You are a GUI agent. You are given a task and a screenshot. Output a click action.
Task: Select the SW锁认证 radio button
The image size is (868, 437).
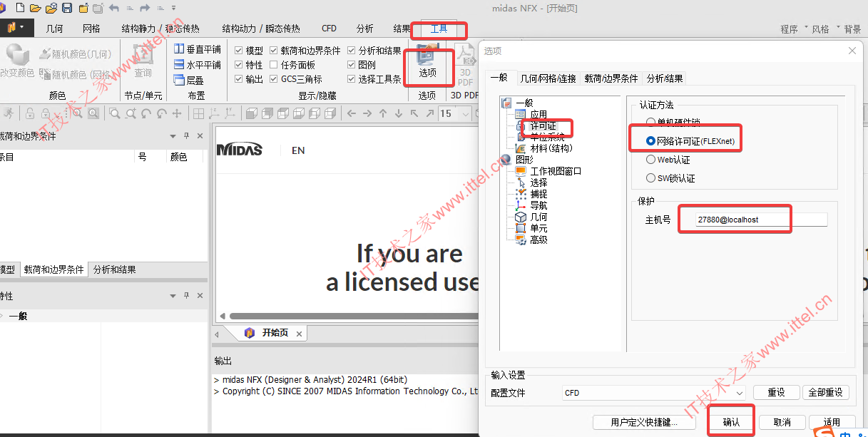[x=650, y=178]
